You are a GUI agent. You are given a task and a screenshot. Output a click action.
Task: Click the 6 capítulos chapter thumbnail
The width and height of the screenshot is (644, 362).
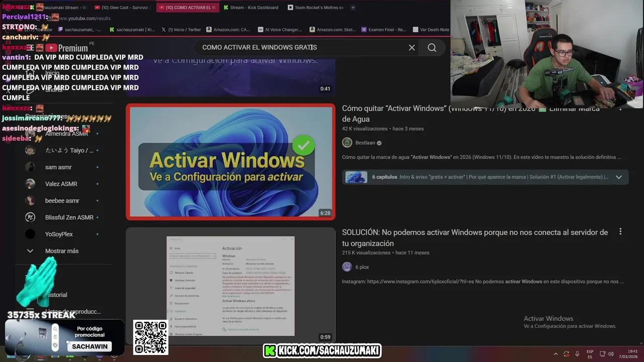(x=356, y=177)
